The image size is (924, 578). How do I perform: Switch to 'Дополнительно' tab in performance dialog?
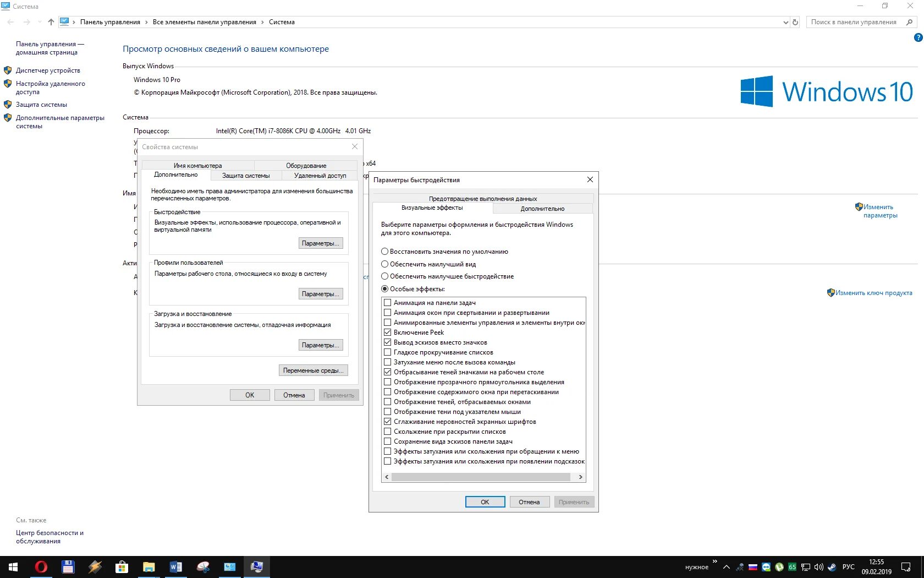(x=542, y=209)
